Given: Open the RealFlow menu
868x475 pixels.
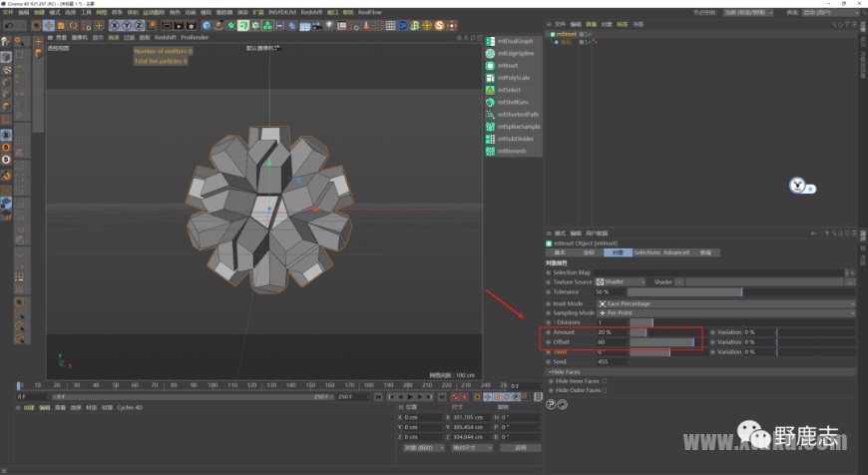Looking at the screenshot, I should point(369,12).
